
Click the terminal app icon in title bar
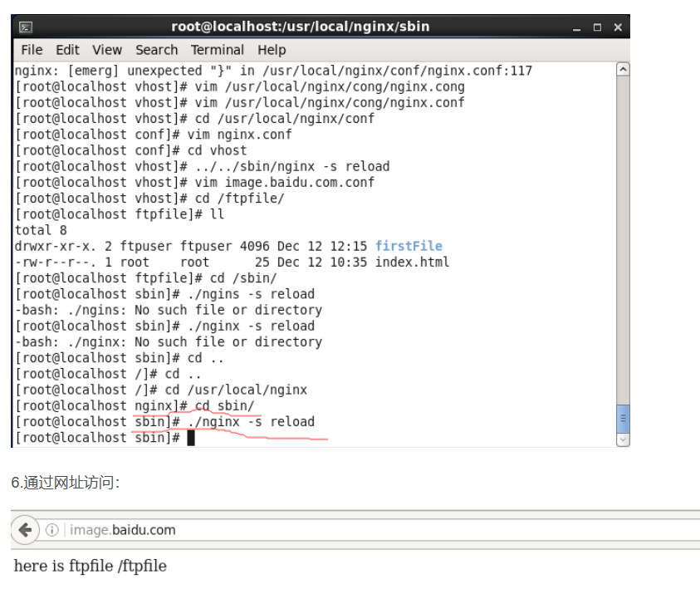click(x=26, y=27)
